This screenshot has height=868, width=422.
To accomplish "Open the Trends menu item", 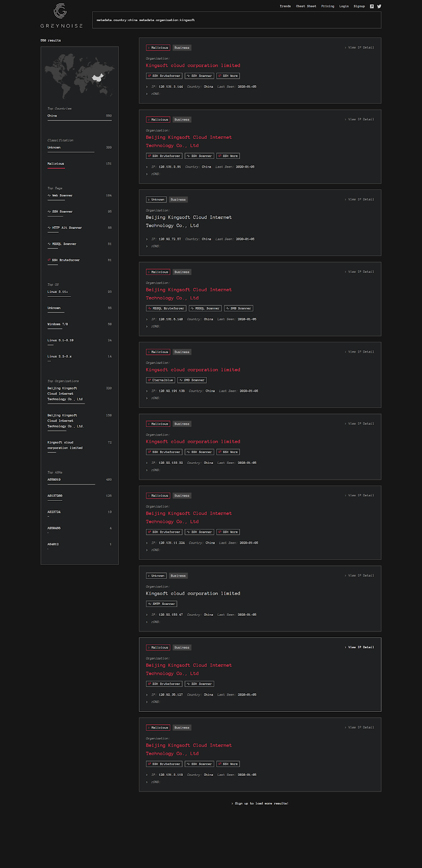I will pos(285,7).
